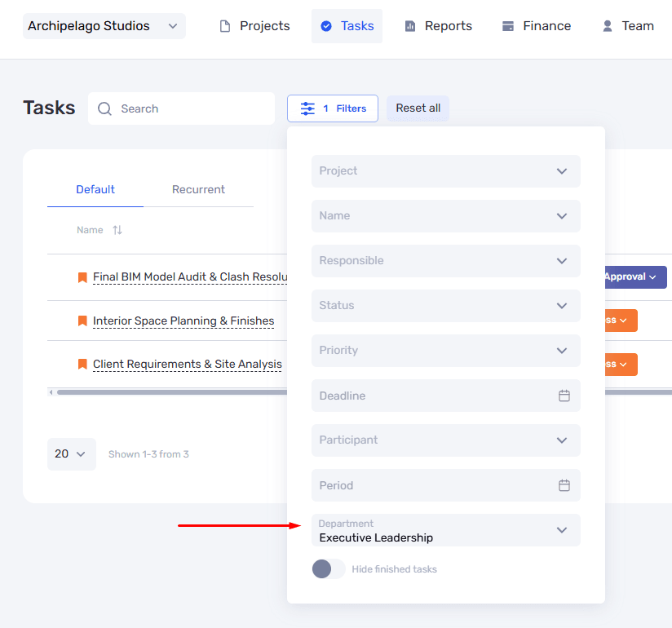Expand the Responsible filter dropdown
The height and width of the screenshot is (628, 672).
pyautogui.click(x=446, y=261)
